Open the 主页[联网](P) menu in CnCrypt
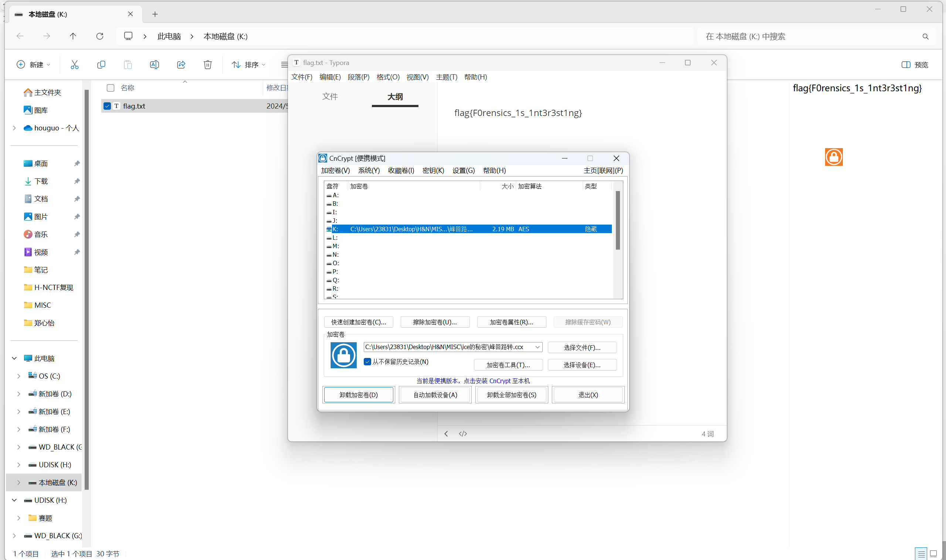The height and width of the screenshot is (560, 946). 603,170
